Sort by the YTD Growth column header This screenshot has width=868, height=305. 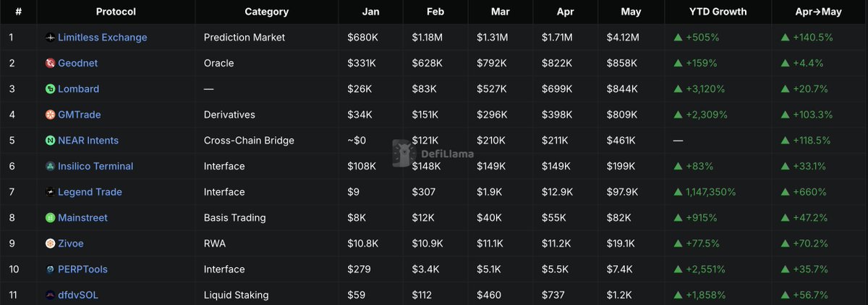tap(718, 12)
